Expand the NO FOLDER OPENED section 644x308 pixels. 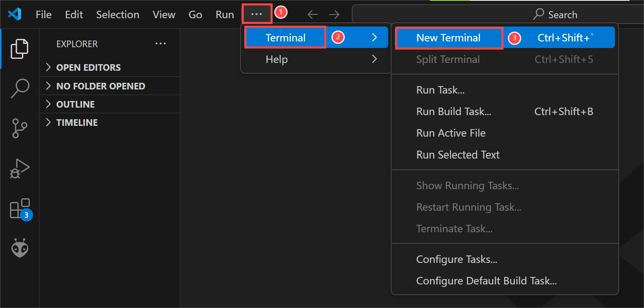[110, 86]
